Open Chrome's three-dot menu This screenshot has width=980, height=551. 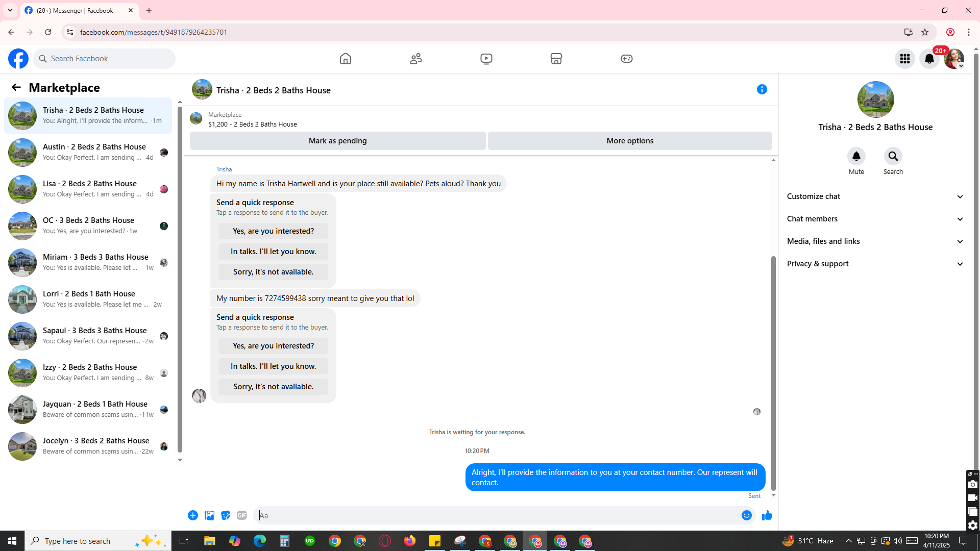point(969,32)
